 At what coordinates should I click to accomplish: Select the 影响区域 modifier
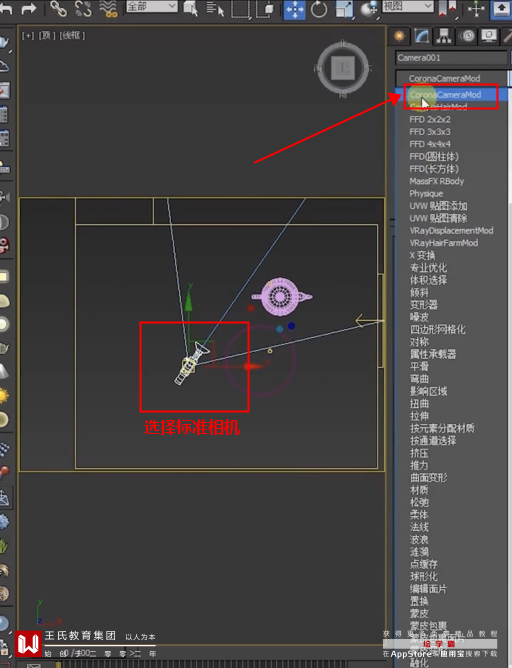pos(428,391)
